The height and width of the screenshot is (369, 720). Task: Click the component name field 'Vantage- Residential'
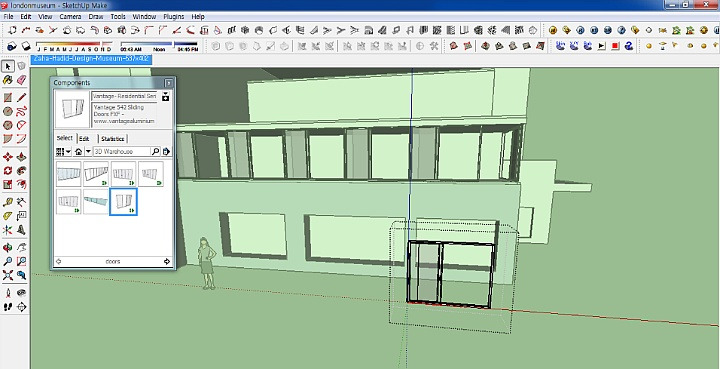tap(124, 96)
